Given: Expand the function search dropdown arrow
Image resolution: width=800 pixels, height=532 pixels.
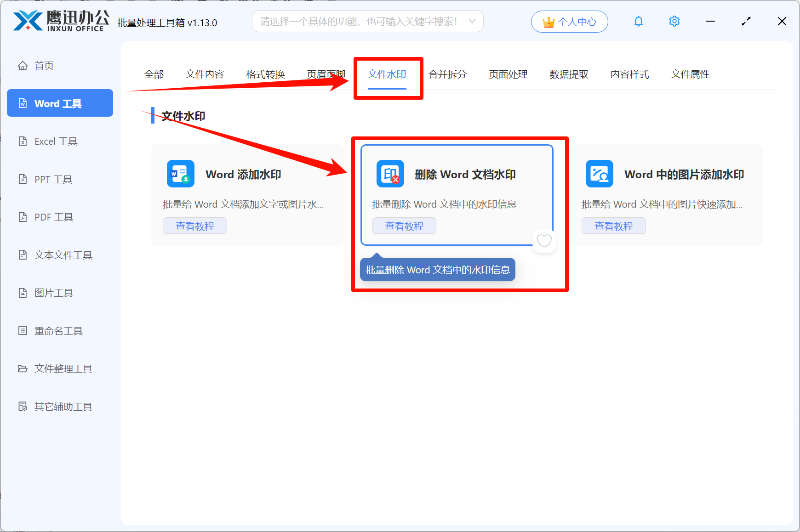Looking at the screenshot, I should click(x=472, y=22).
